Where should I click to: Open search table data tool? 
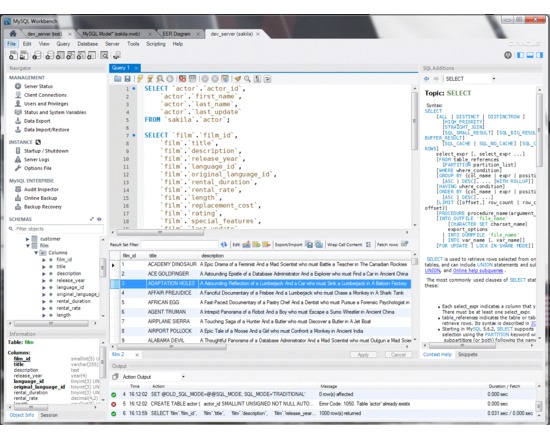[x=104, y=55]
